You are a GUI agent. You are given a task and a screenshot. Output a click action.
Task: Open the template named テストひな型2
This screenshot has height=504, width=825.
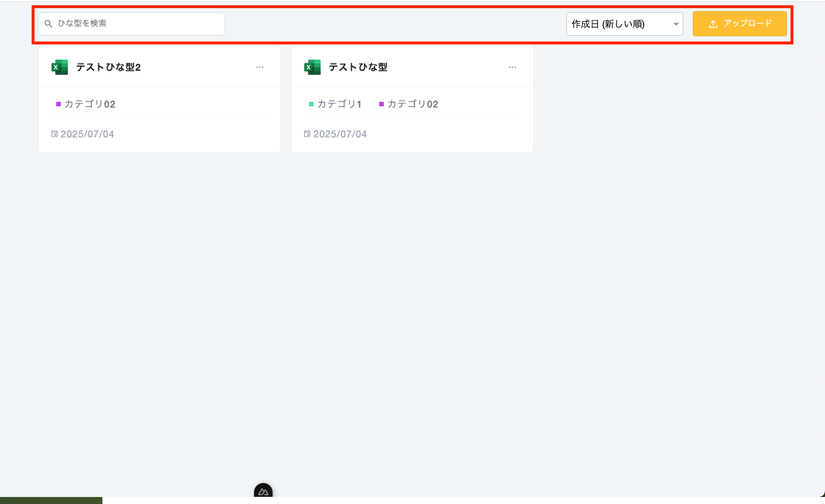coord(109,67)
